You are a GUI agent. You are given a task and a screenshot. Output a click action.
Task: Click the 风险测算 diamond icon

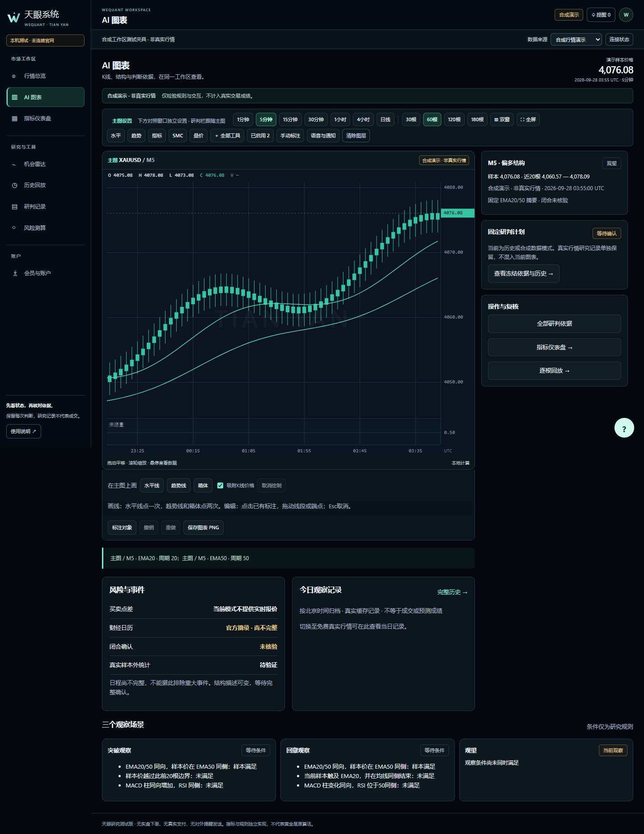pos(14,228)
